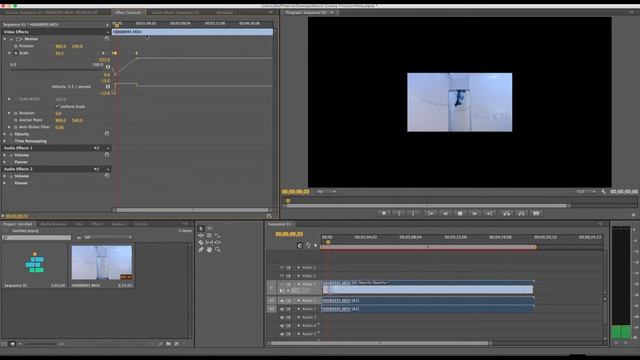Click the Export Frame camera button
This screenshot has width=640, height=360.
pos(536,213)
